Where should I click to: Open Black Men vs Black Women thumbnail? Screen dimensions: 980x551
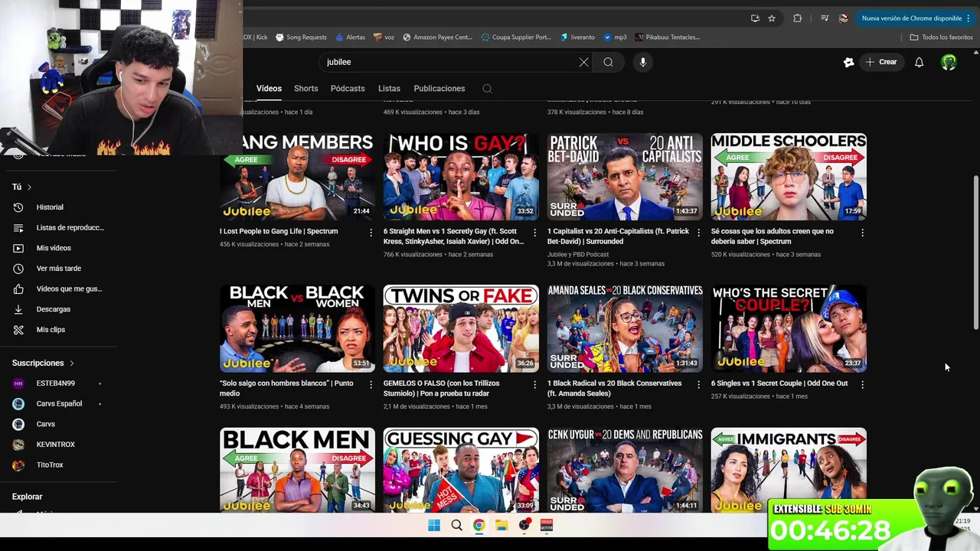[x=297, y=328]
